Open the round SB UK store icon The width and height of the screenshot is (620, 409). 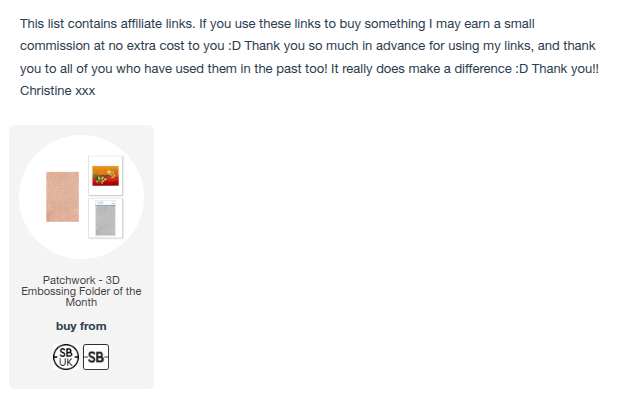click(x=66, y=357)
